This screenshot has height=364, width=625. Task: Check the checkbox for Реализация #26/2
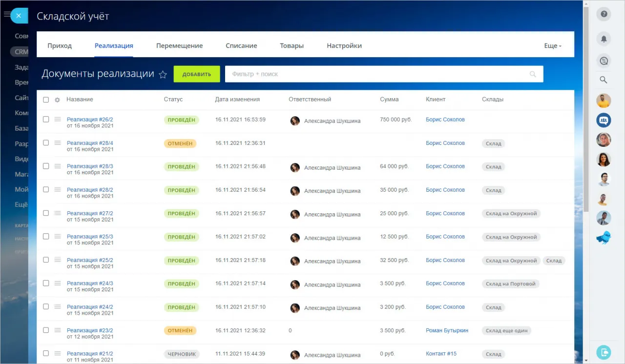45,120
